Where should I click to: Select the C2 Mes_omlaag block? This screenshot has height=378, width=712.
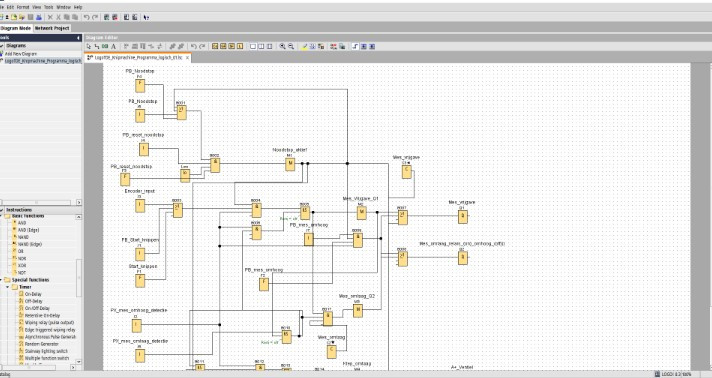point(331,351)
